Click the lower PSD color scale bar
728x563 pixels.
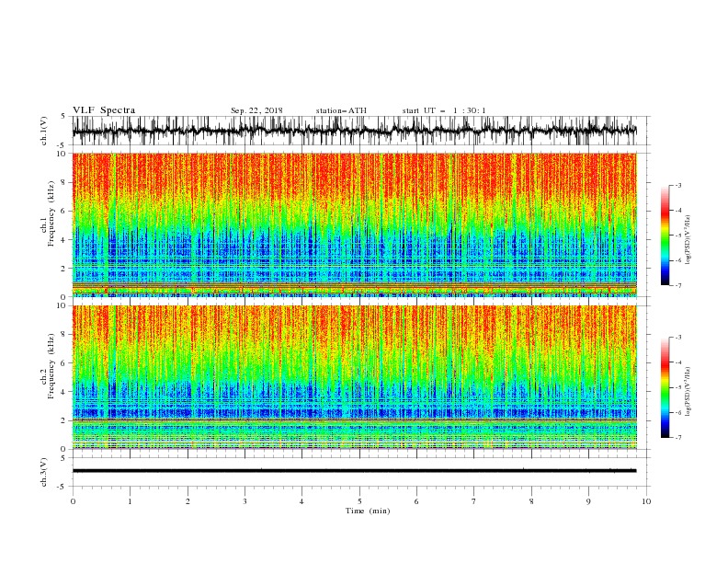665,387
